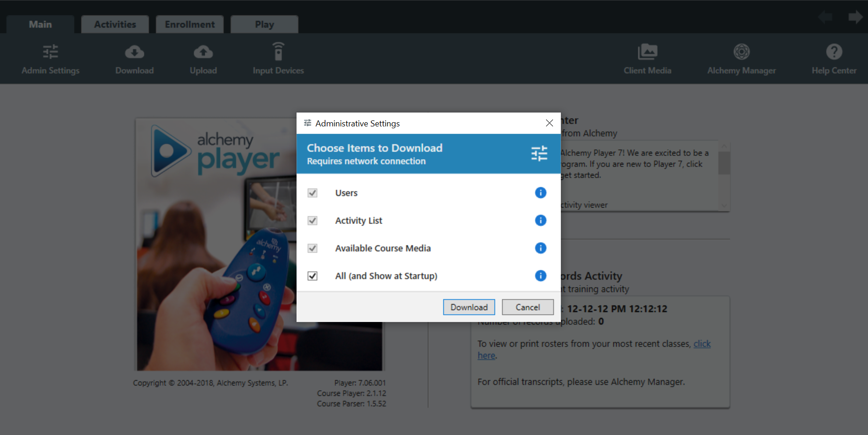Toggle the Available Course Media checkbox

pyautogui.click(x=313, y=248)
